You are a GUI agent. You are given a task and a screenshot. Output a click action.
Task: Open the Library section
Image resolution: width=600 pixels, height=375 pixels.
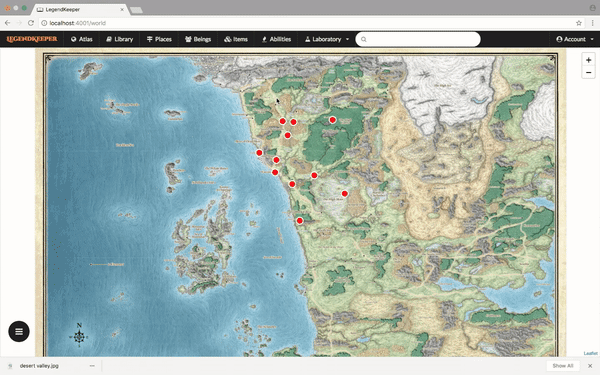click(119, 39)
